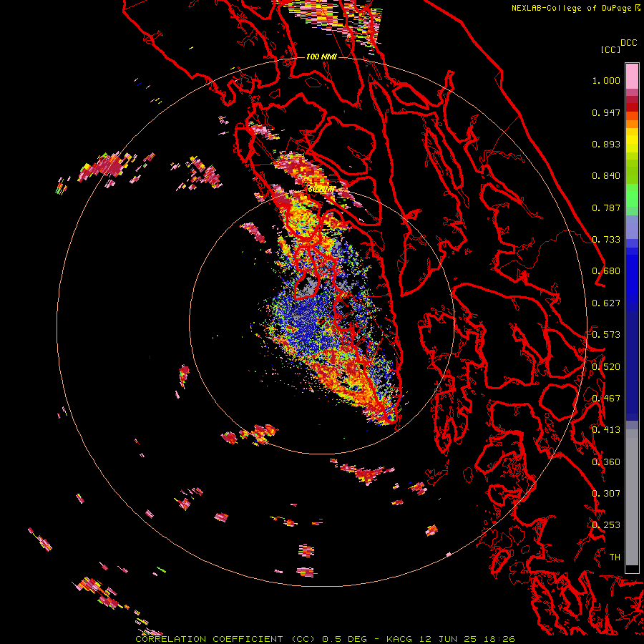Viewport: 644px width, 644px height.
Task: Click the 0.413 color scale value
Action: pyautogui.click(x=606, y=430)
